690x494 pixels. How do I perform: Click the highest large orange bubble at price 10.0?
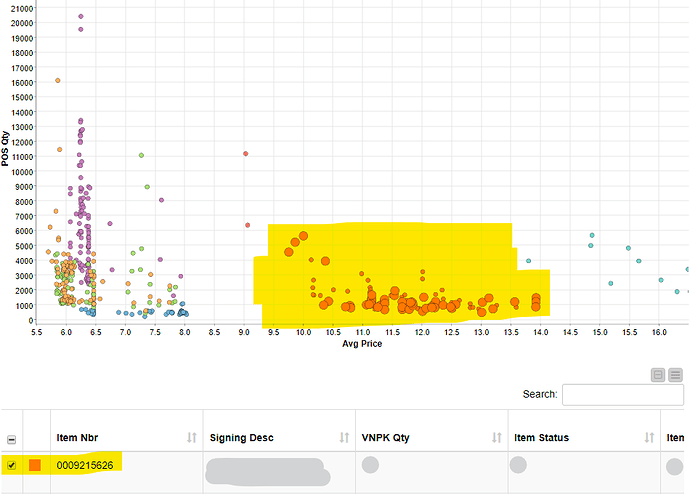pos(304,235)
